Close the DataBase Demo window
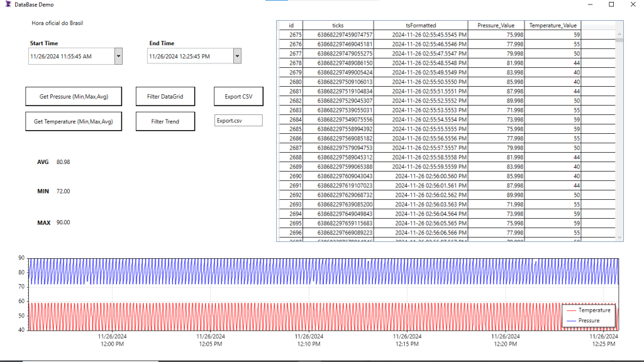This screenshot has height=362, width=644. click(x=633, y=4)
